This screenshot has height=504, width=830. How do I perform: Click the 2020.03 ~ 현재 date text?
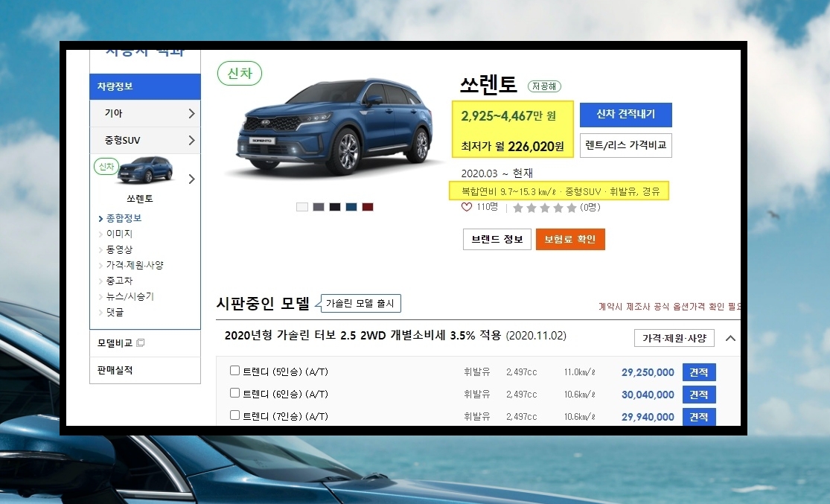point(497,173)
